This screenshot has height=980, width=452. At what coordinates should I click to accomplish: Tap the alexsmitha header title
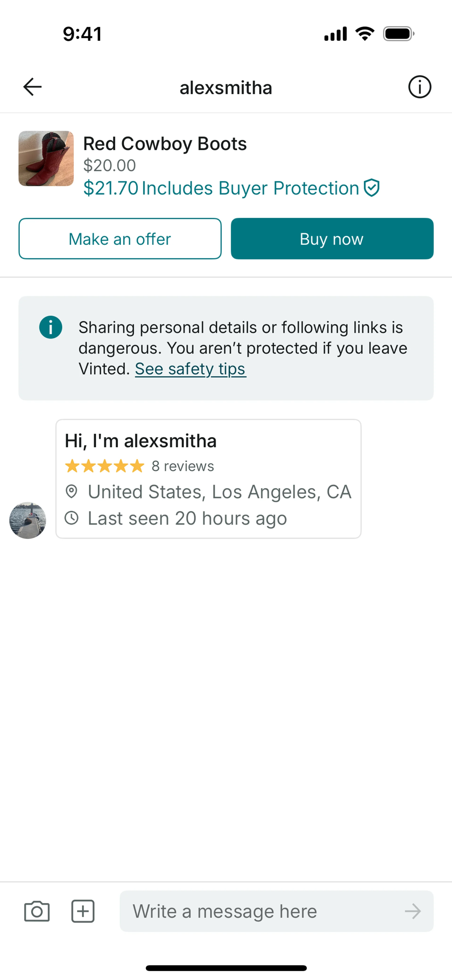(x=226, y=88)
